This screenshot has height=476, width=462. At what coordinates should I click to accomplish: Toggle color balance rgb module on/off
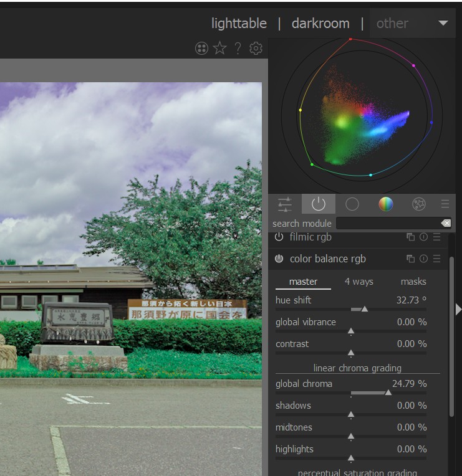pos(279,259)
